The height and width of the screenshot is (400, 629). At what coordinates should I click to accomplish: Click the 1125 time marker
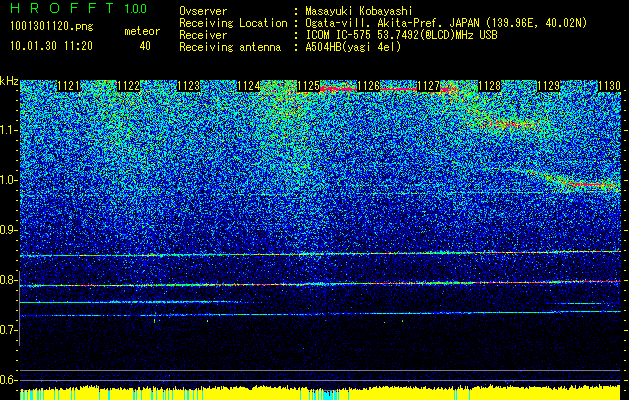[309, 86]
